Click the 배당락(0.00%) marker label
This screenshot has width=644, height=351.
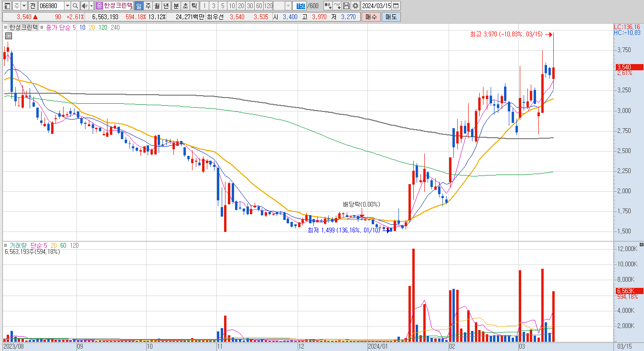point(361,204)
